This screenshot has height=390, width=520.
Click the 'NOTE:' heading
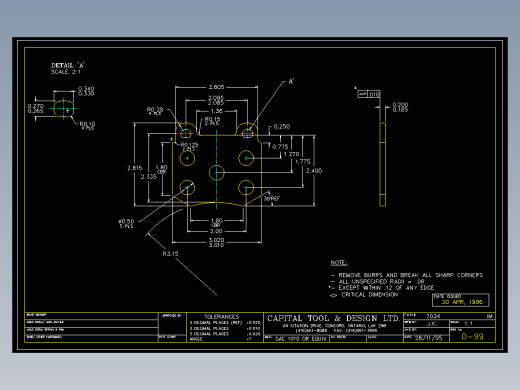[339, 263]
